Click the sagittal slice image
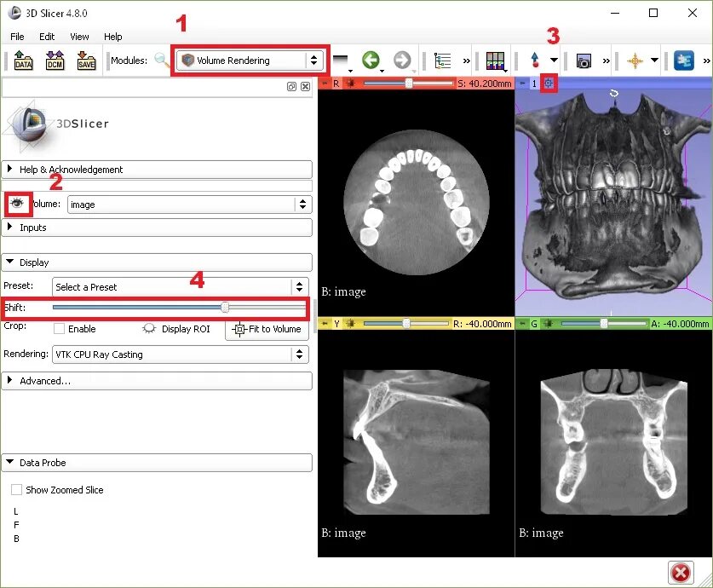This screenshot has width=713, height=588. point(416,442)
